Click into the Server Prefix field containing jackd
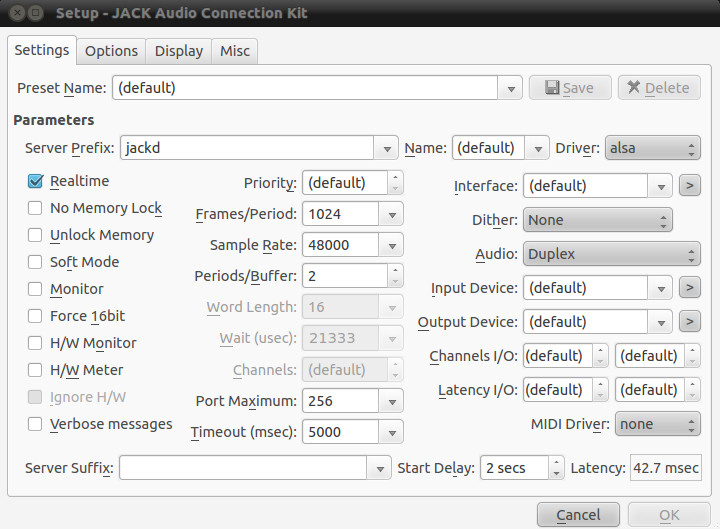The height and width of the screenshot is (529, 720). coord(248,148)
